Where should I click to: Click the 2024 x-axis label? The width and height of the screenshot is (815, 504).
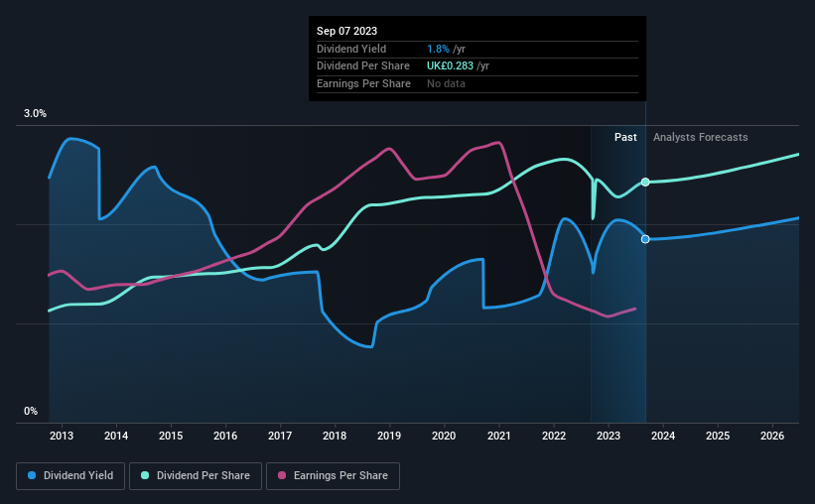pos(663,436)
